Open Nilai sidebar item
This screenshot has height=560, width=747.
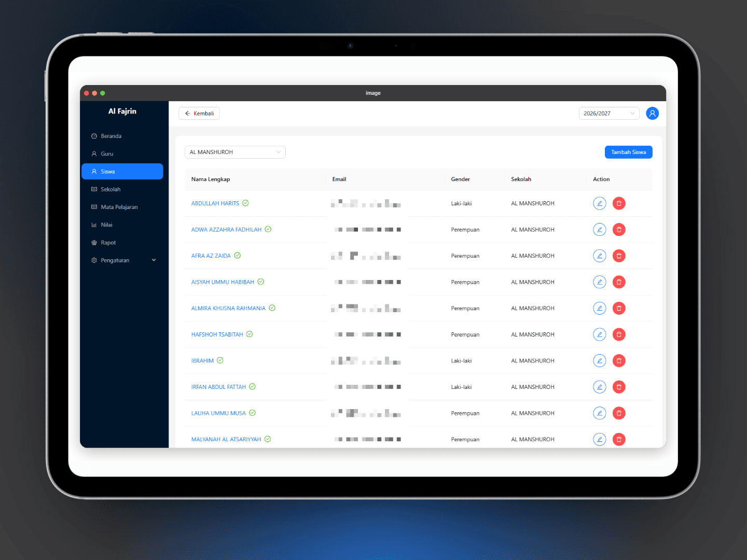[122, 225]
